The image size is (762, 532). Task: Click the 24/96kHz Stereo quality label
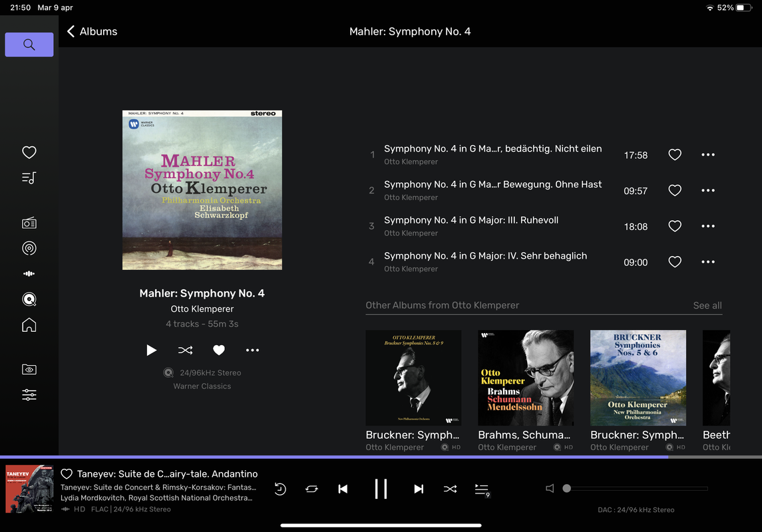coord(210,373)
